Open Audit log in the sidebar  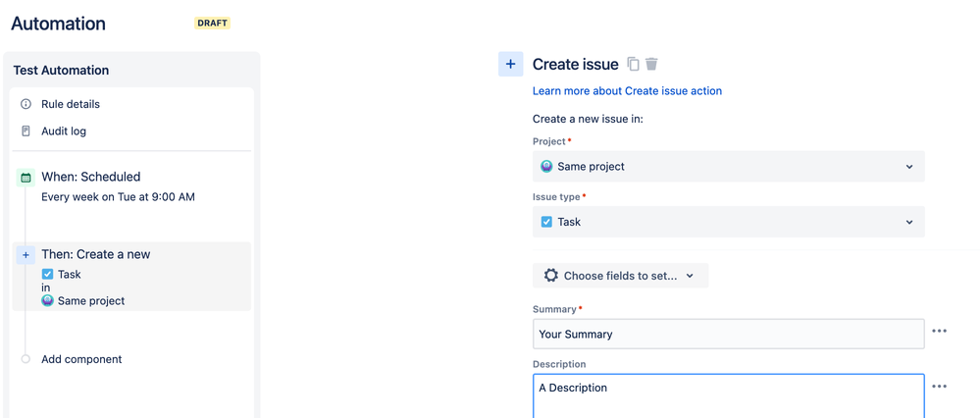pyautogui.click(x=64, y=131)
